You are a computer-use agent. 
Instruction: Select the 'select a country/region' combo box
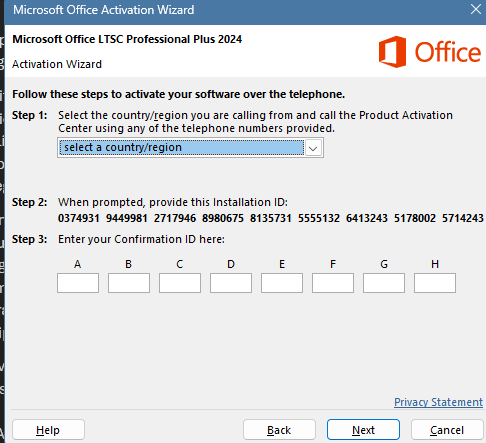tap(190, 148)
